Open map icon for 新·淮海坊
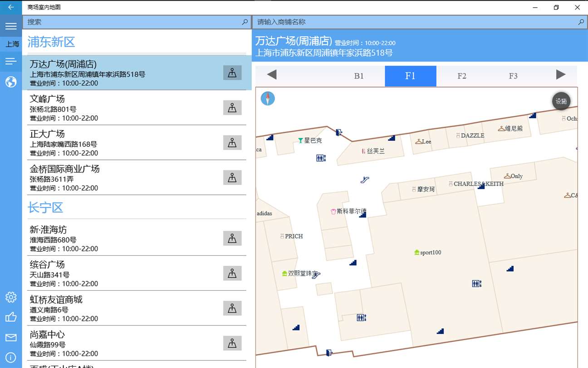This screenshot has height=368, width=588. 232,239
